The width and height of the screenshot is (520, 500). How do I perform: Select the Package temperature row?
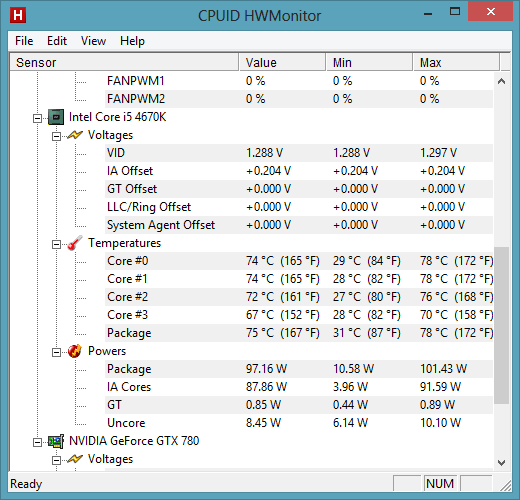[299, 333]
